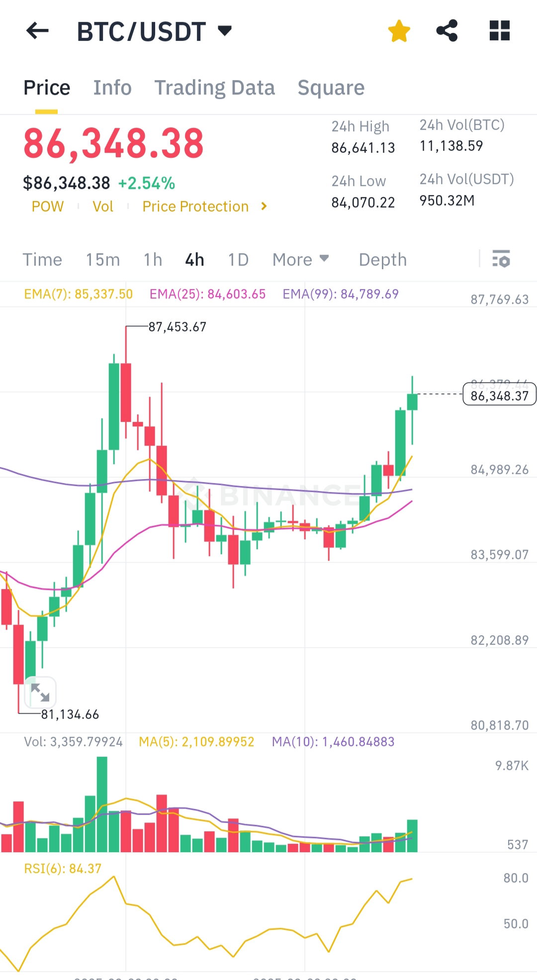Select the 15m timeframe
Screen dimensions: 537x980
pos(103,260)
